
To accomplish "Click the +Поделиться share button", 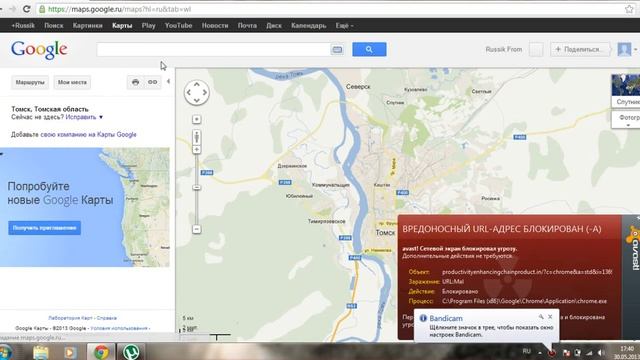I will coord(580,49).
